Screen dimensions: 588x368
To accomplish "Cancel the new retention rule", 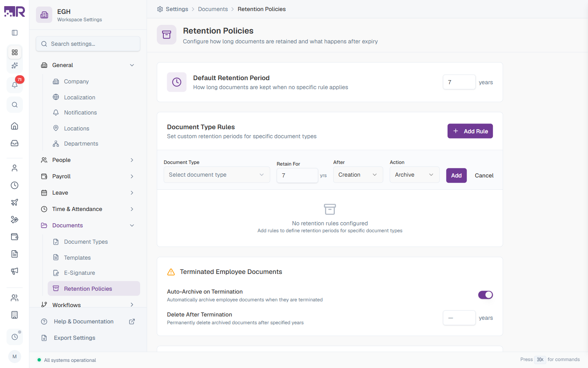I will click(484, 175).
